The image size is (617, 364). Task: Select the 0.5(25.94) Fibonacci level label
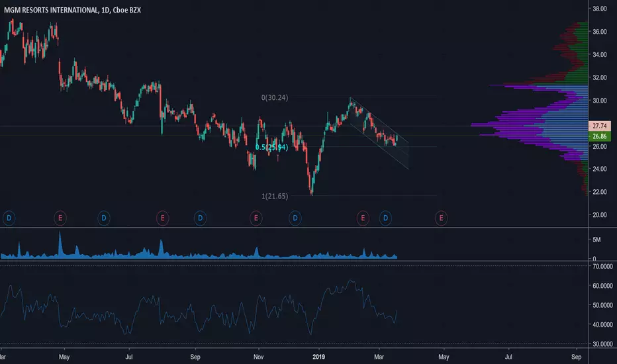(272, 147)
